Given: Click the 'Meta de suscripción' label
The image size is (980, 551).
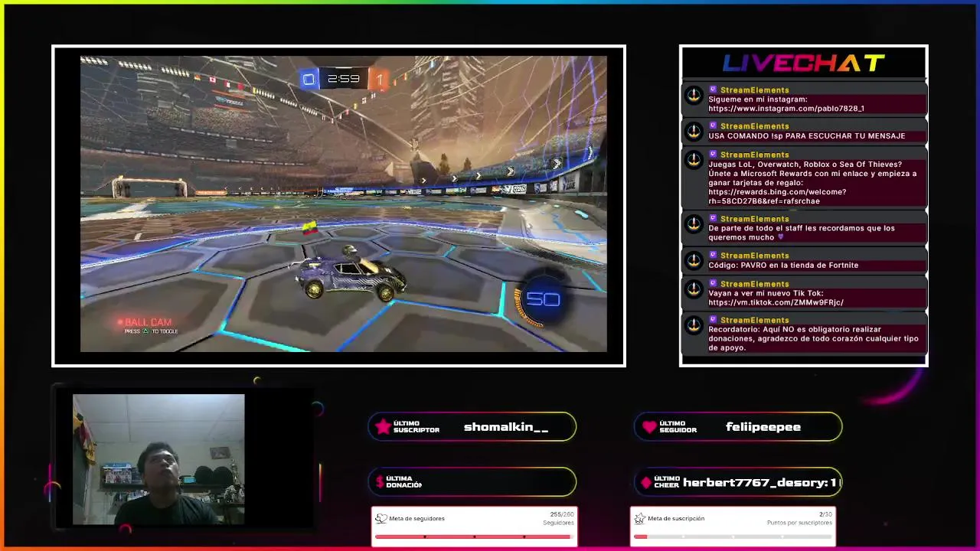Looking at the screenshot, I should click(676, 519).
